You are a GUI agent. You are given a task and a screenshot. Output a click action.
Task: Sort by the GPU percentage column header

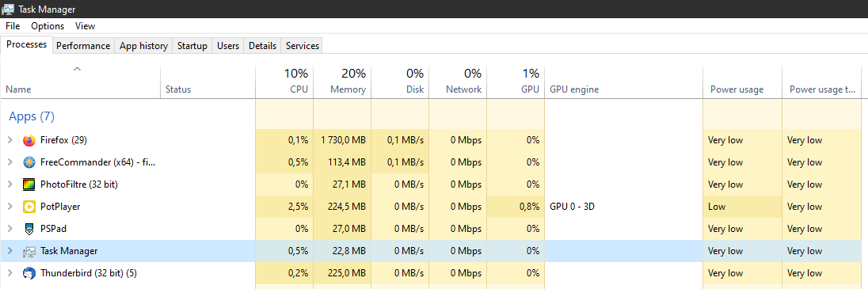point(516,82)
